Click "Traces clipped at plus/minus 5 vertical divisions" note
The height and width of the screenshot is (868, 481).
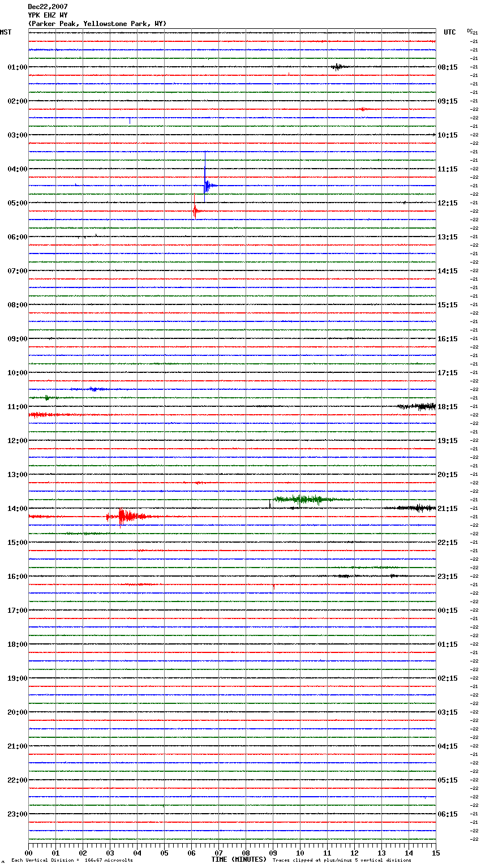point(342,861)
